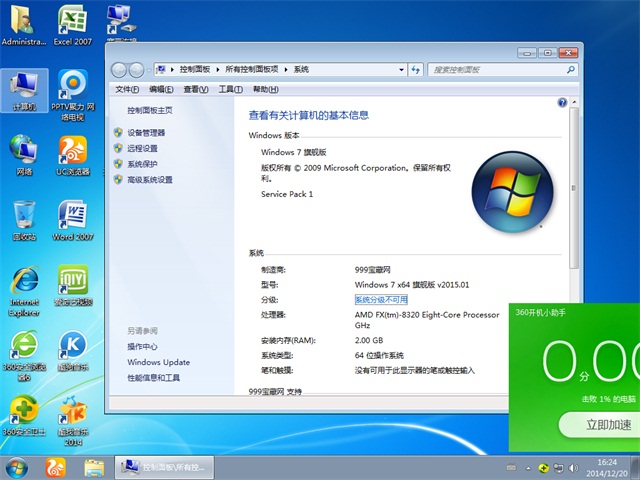Click 立即加速 button in 360 popup
Viewport: 640px width, 480px height.
tap(599, 425)
